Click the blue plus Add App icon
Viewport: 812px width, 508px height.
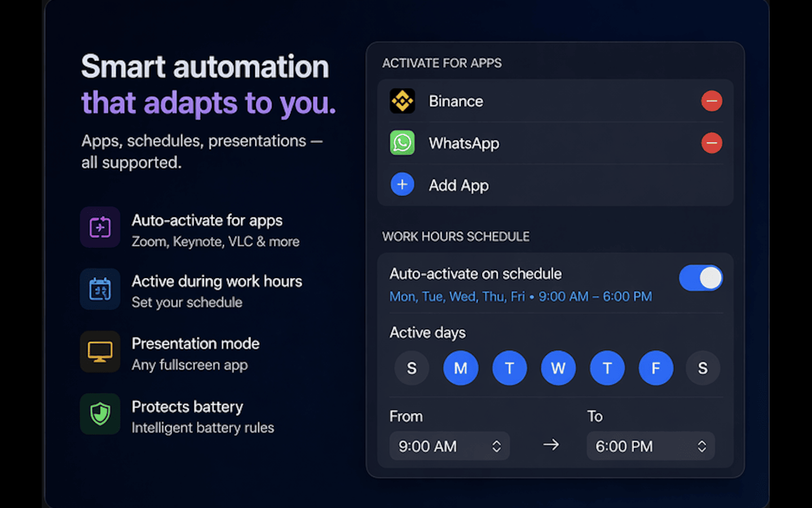[x=402, y=185]
